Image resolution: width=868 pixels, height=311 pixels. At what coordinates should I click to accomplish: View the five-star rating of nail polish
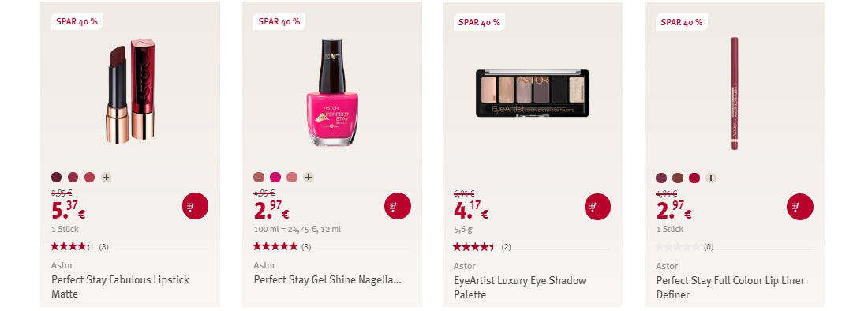(x=275, y=246)
